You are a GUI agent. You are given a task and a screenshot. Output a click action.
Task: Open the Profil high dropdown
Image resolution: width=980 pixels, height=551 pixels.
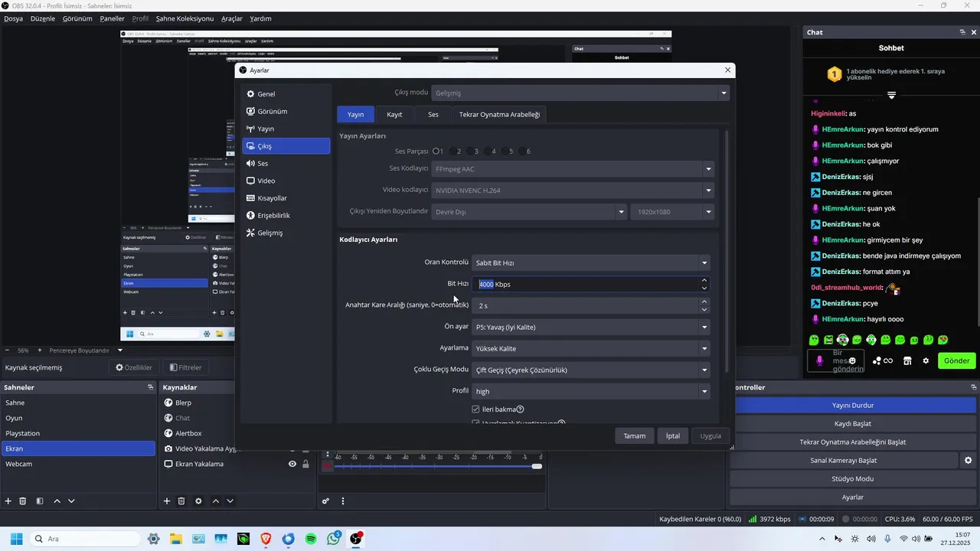pyautogui.click(x=590, y=391)
